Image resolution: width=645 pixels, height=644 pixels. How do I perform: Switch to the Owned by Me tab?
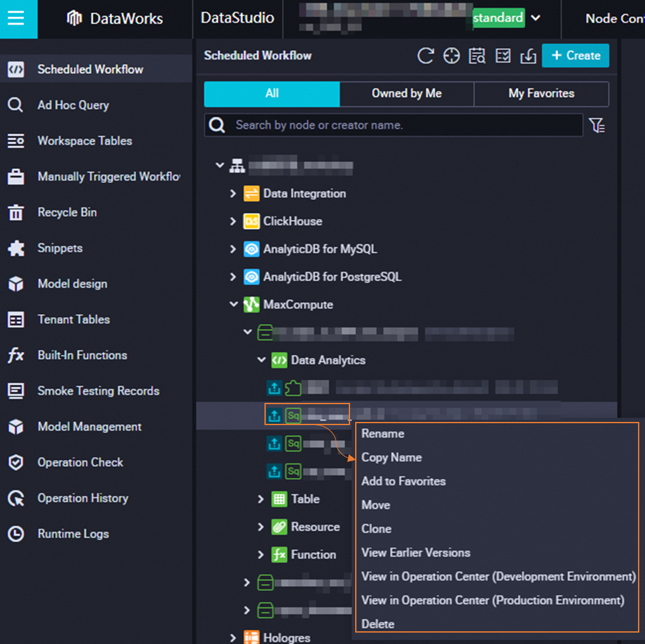pos(407,94)
